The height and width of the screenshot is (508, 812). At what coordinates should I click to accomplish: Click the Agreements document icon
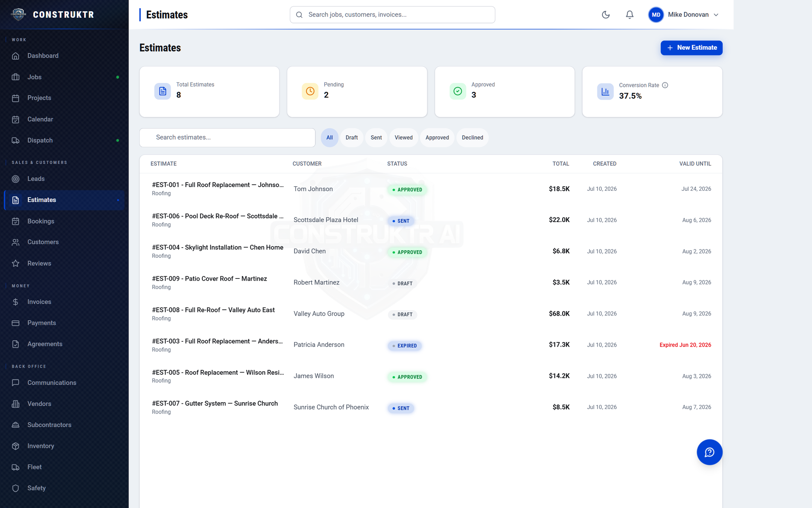point(15,344)
